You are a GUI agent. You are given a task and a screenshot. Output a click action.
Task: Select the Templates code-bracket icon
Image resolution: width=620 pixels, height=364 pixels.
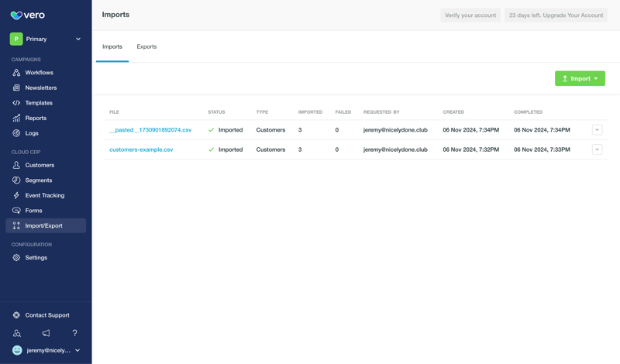(16, 103)
